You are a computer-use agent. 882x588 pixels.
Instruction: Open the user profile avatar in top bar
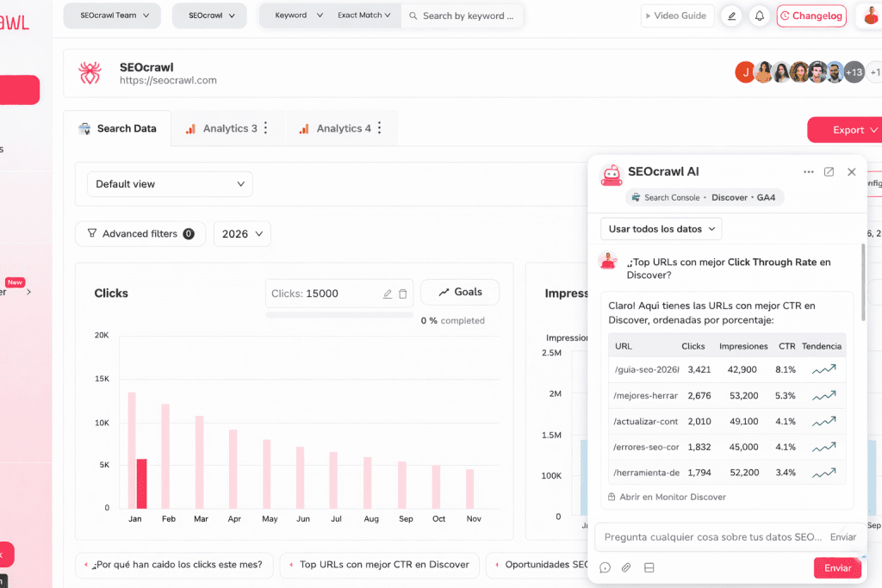click(x=870, y=15)
